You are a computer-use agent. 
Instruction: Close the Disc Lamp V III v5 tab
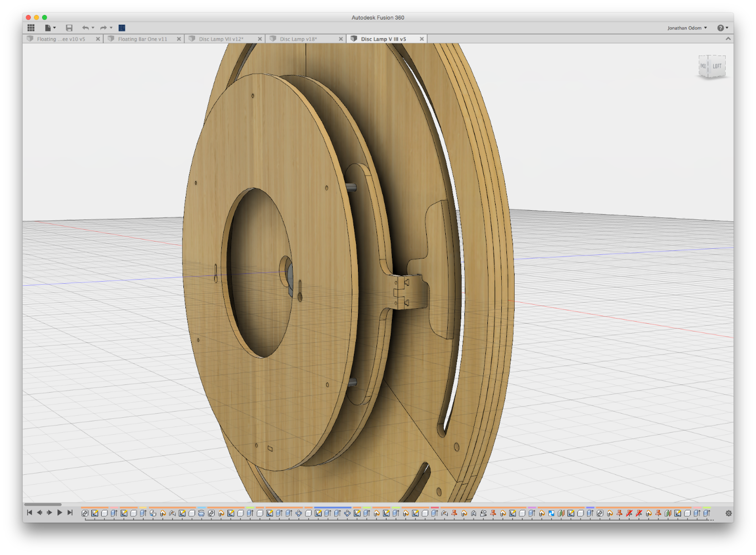click(422, 39)
